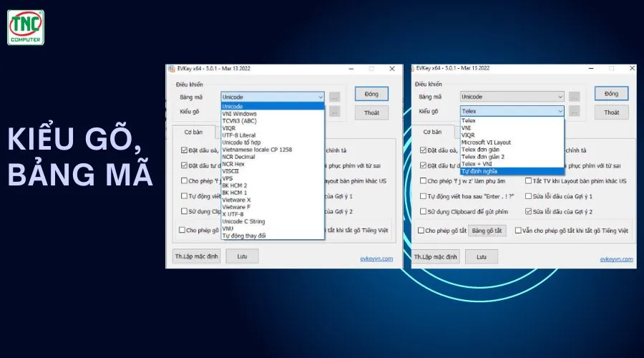Choose Tự động thay đổi option
Screen dimensions: 644x358
point(273,236)
